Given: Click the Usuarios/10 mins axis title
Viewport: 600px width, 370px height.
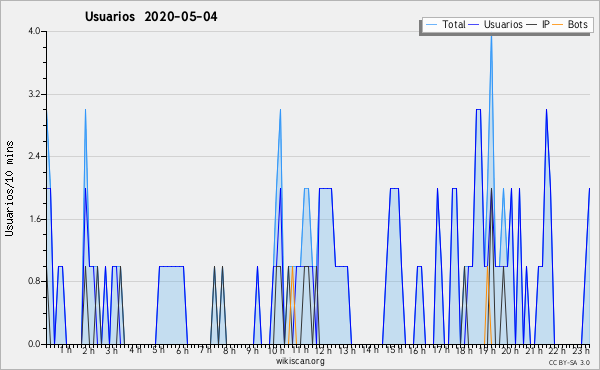Looking at the screenshot, I should (9, 189).
